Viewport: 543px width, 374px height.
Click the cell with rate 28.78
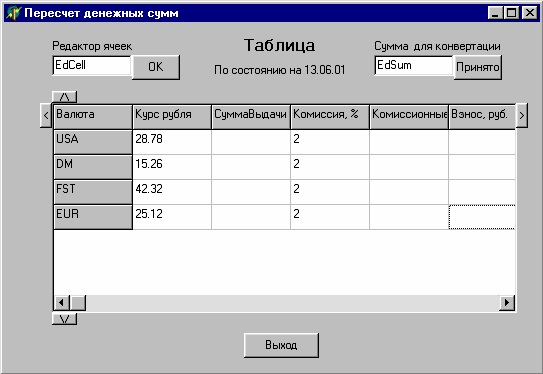[x=172, y=142]
